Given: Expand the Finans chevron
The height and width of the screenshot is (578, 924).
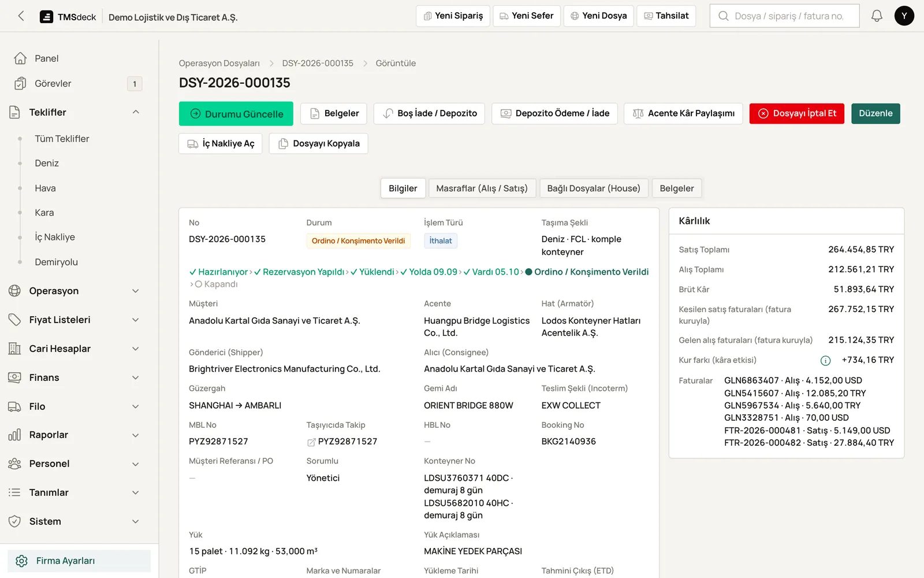Looking at the screenshot, I should click(x=136, y=377).
